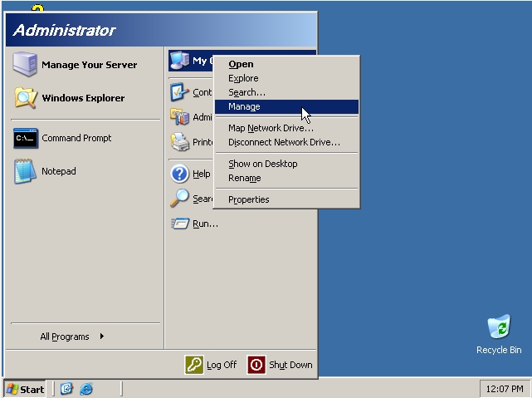Open the Command Prompt icon
The image size is (532, 398).
[x=26, y=138]
